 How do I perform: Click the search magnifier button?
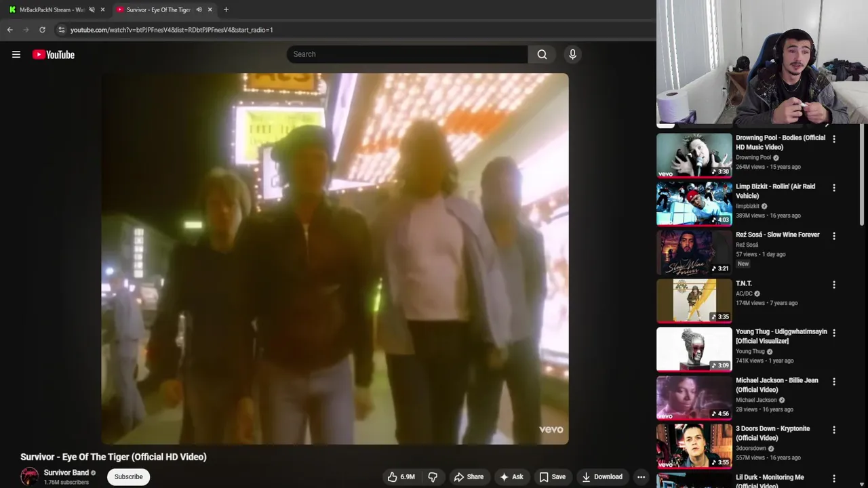[542, 54]
